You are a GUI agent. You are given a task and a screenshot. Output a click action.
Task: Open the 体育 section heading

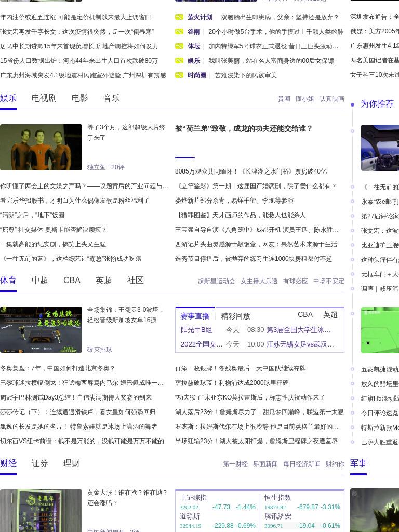(8, 280)
